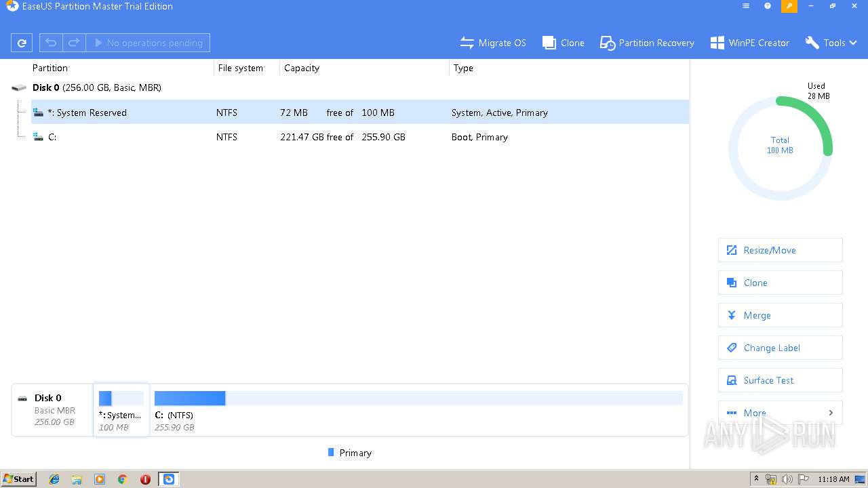Click the No operations pending execute button
Screen dimensions: 868x488
pos(148,43)
